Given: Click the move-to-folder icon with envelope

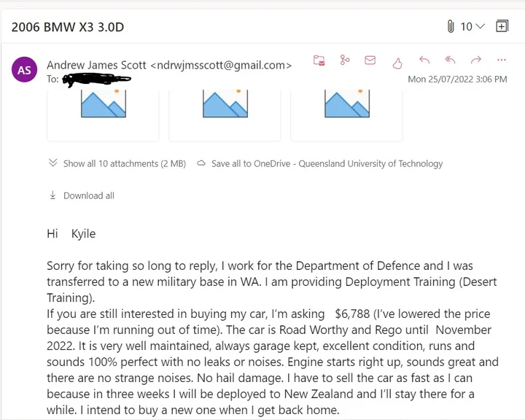Looking at the screenshot, I should pos(319,61).
